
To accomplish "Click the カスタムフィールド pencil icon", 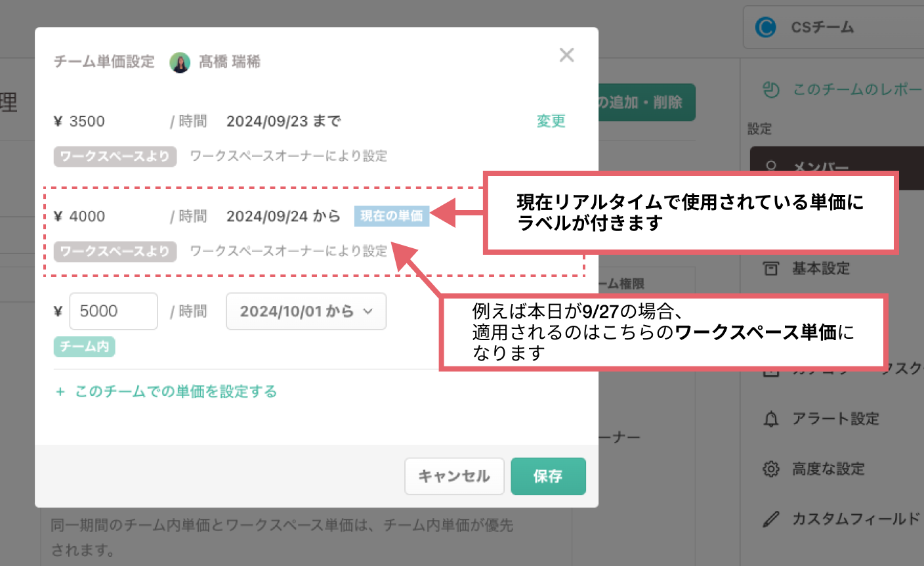I will coord(771,519).
